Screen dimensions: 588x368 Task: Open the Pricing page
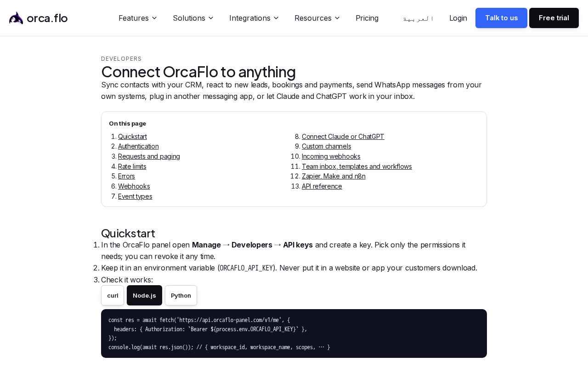367,18
